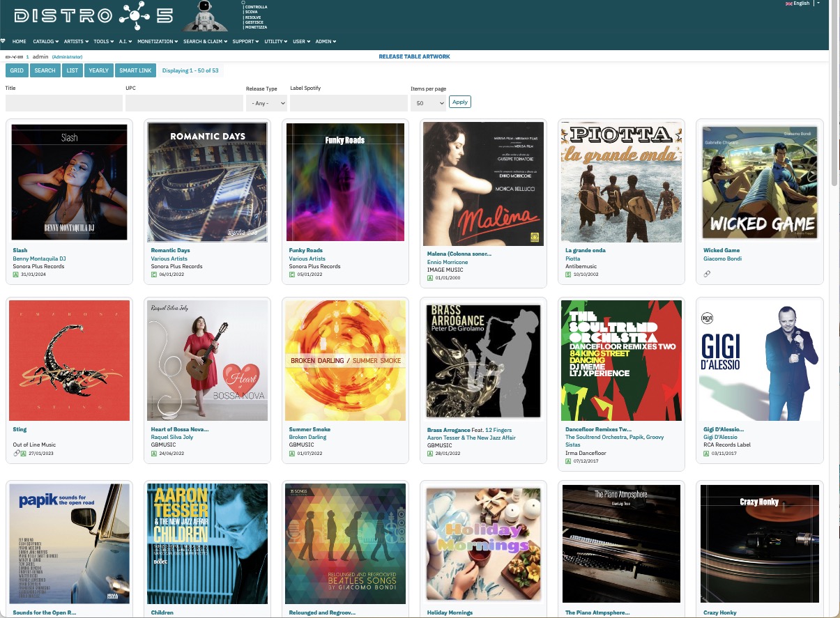Focus the Label Spotify input field
This screenshot has height=618, width=840.
pos(349,103)
